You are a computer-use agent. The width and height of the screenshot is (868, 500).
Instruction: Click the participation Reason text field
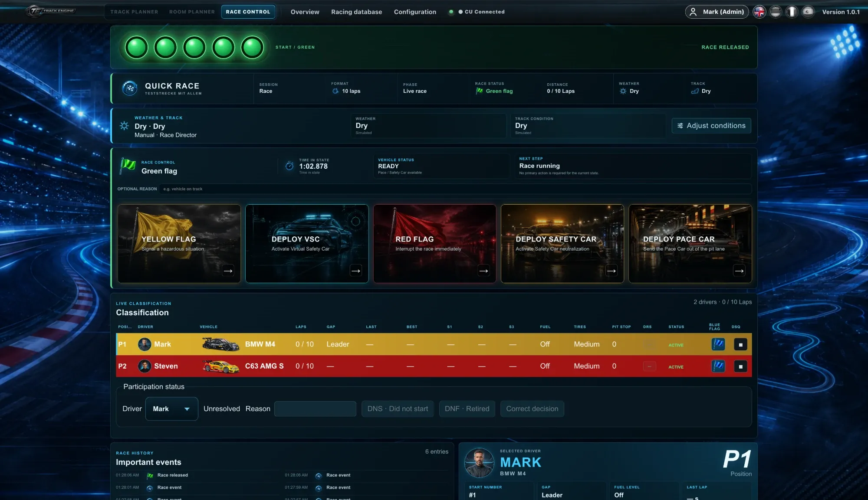(x=315, y=409)
